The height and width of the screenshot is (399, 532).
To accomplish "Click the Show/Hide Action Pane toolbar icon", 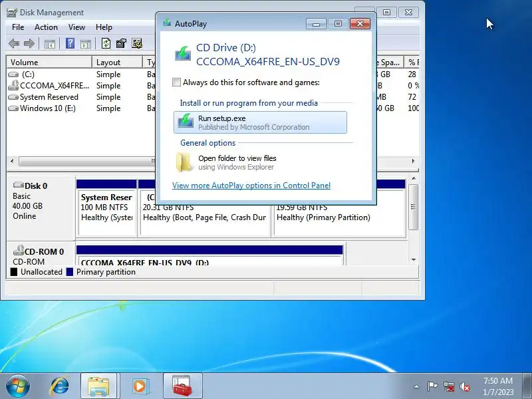I will tap(86, 44).
